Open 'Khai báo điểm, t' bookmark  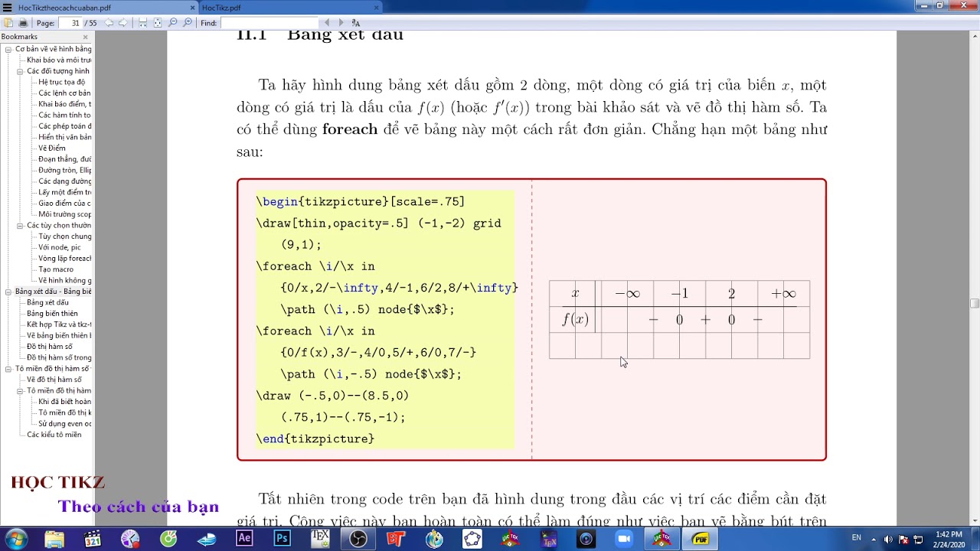point(64,104)
